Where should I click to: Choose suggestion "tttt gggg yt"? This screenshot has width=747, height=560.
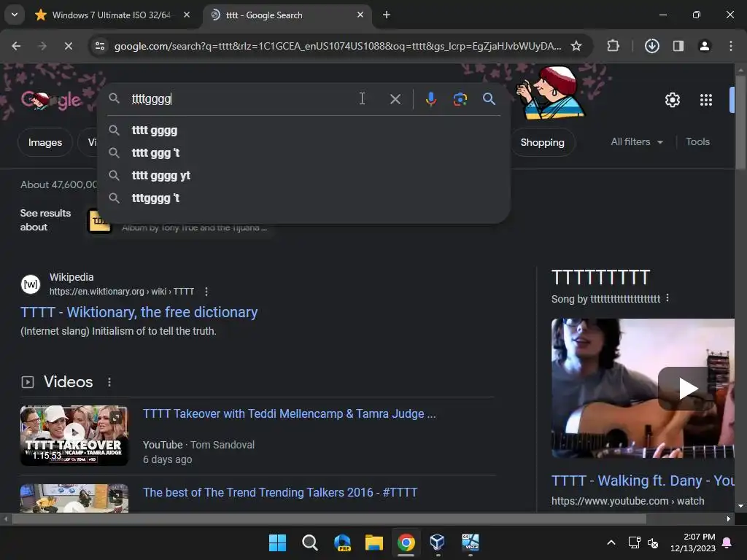point(303,176)
